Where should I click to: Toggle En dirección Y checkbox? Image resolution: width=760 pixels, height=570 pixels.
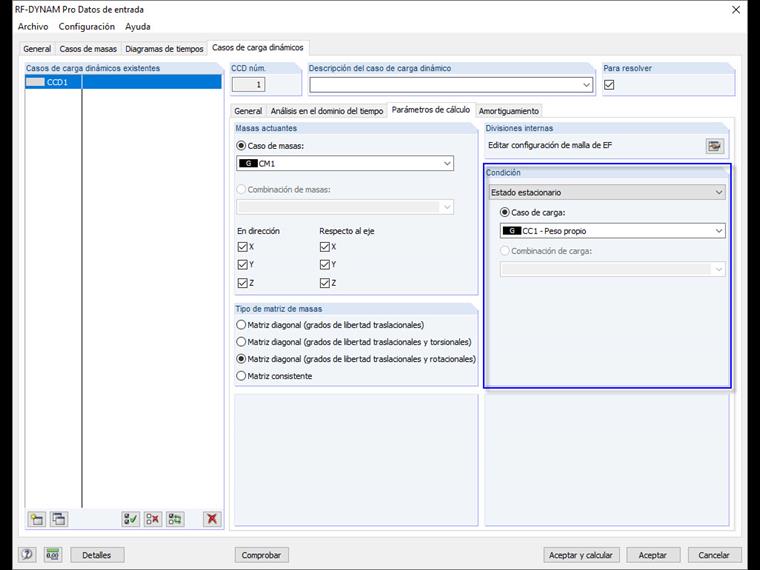click(243, 265)
